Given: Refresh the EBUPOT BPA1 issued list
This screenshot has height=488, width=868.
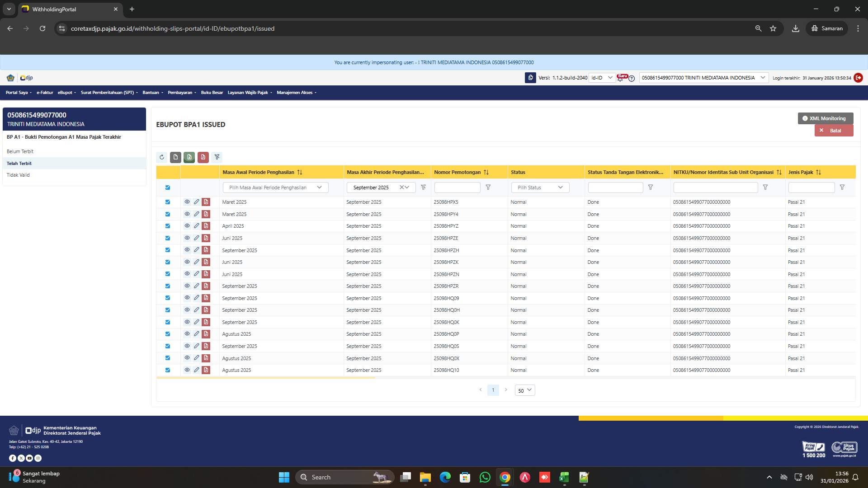Looking at the screenshot, I should point(161,157).
